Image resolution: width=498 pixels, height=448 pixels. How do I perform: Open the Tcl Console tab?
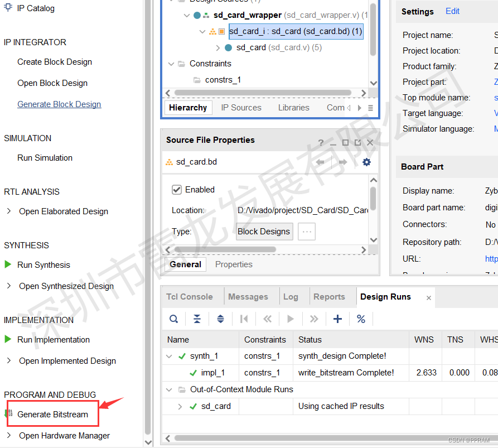coord(190,297)
